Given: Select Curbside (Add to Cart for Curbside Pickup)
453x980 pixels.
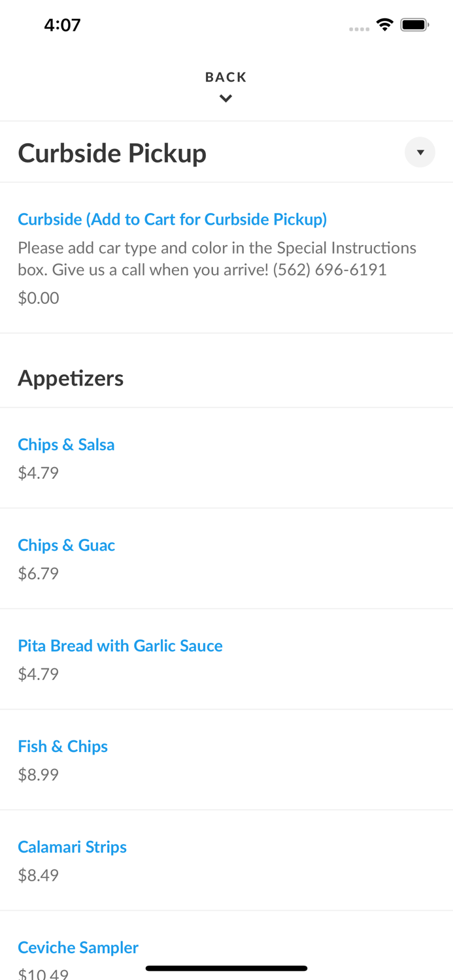Looking at the screenshot, I should click(173, 219).
